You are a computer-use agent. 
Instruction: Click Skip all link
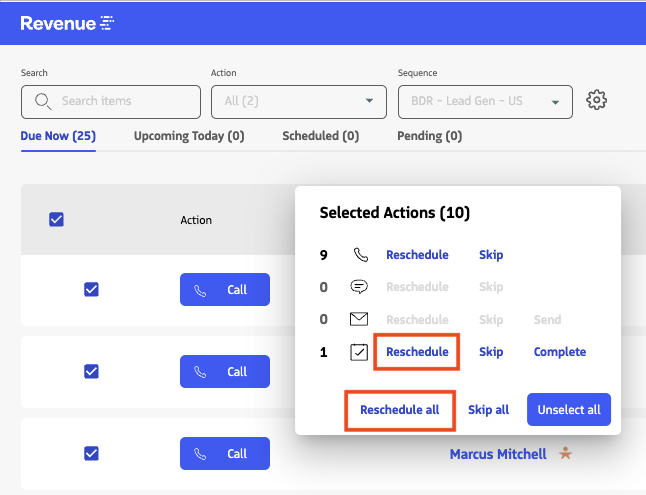488,410
